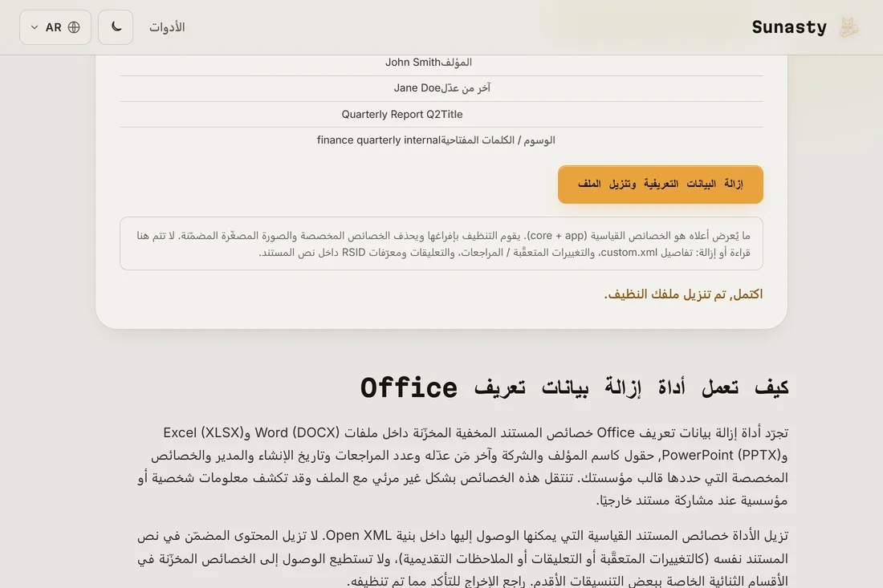The width and height of the screenshot is (883, 588).
Task: Click the اكتمل, تم تنزيل ملفك النظيف status message
Action: click(683, 294)
